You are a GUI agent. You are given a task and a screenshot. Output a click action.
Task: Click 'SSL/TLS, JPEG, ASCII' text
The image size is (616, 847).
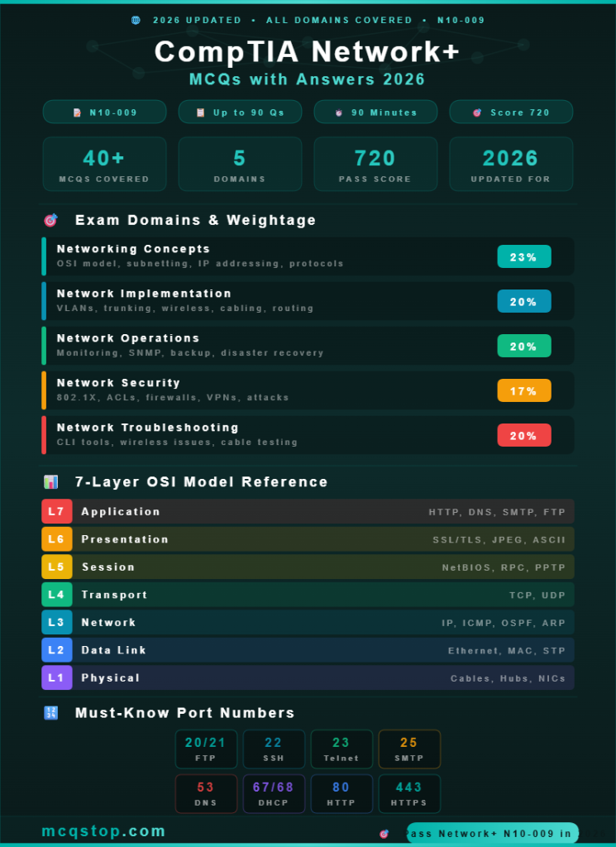(499, 539)
